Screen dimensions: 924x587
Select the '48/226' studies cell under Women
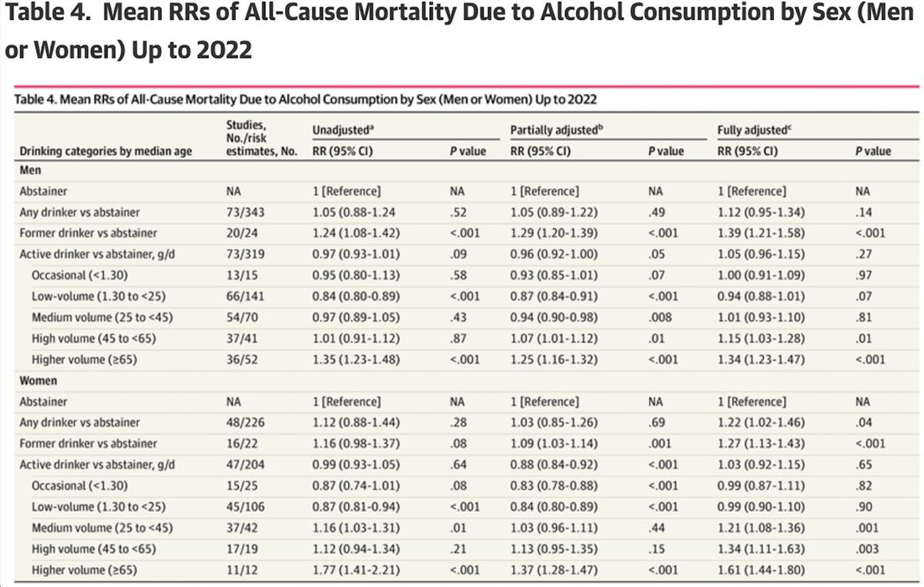[x=243, y=423]
